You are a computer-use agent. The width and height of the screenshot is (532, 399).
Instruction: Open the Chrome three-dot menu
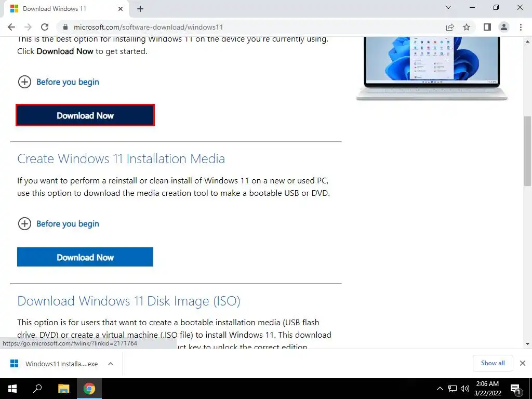[521, 27]
